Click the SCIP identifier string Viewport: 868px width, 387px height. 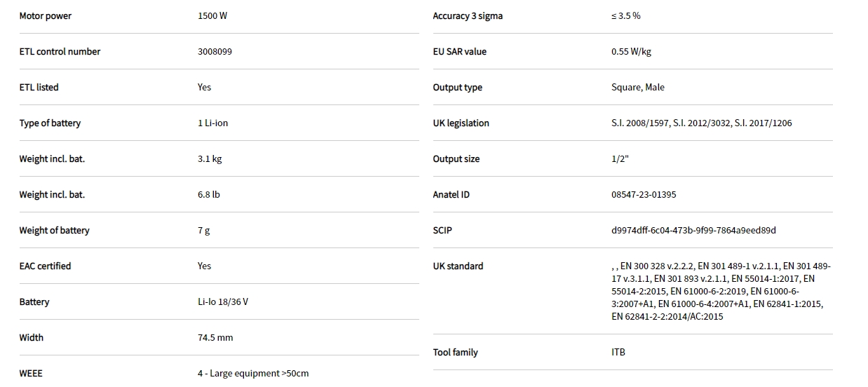tap(693, 231)
